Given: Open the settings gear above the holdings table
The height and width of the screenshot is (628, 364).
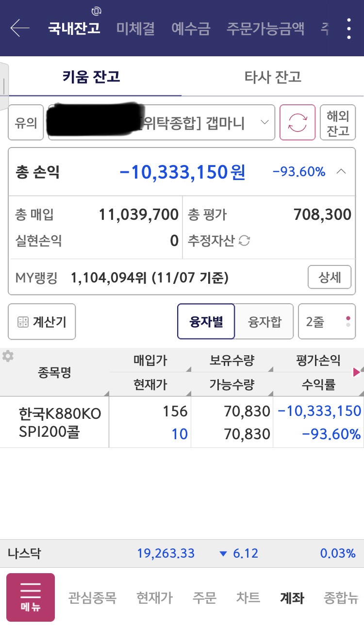Looking at the screenshot, I should coord(8,356).
